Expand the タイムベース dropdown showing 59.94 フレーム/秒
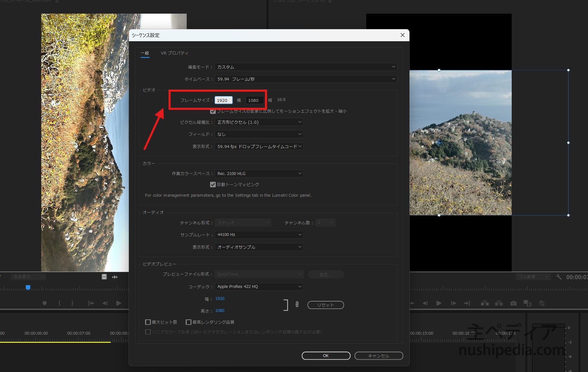The height and width of the screenshot is (372, 588). [306, 79]
